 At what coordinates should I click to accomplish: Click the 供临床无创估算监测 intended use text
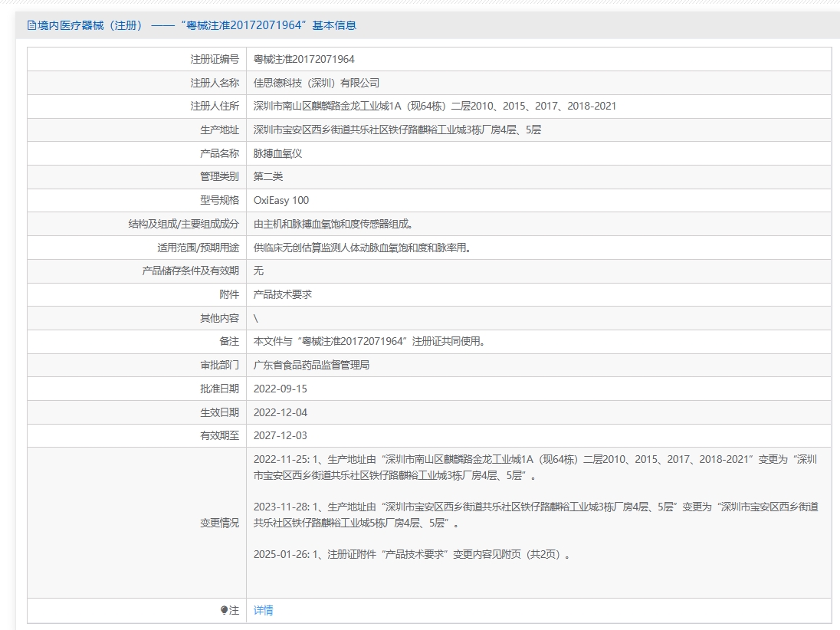362,248
